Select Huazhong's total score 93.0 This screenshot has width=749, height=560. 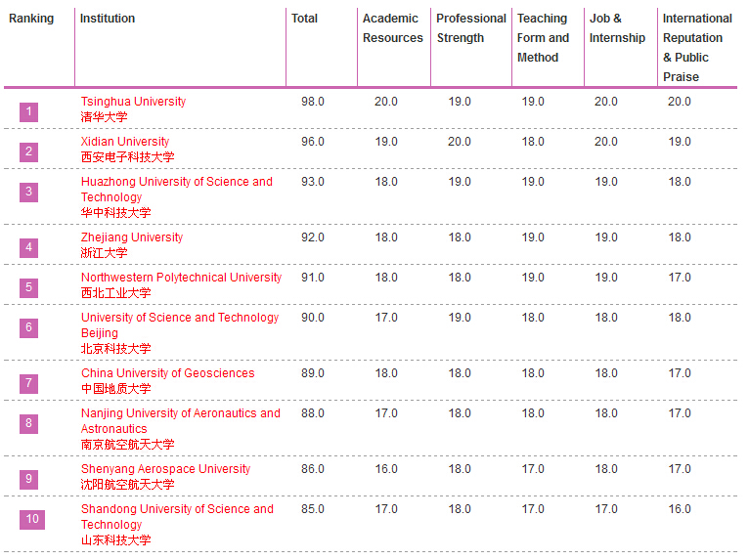click(x=313, y=182)
